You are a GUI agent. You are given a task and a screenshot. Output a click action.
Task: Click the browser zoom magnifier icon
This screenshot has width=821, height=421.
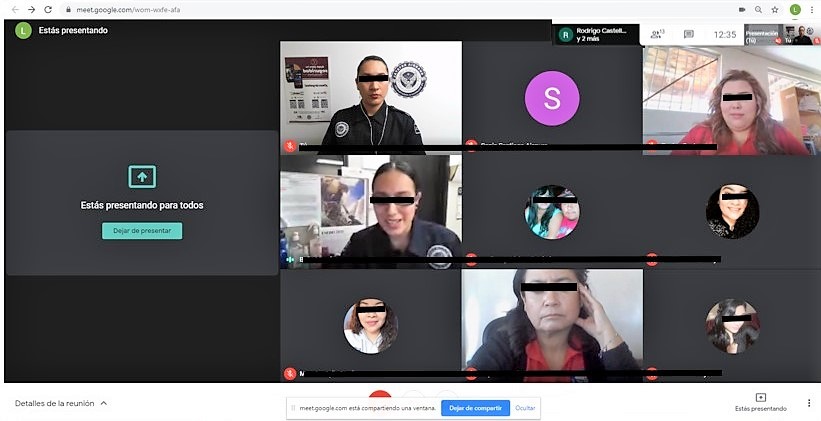coord(758,9)
